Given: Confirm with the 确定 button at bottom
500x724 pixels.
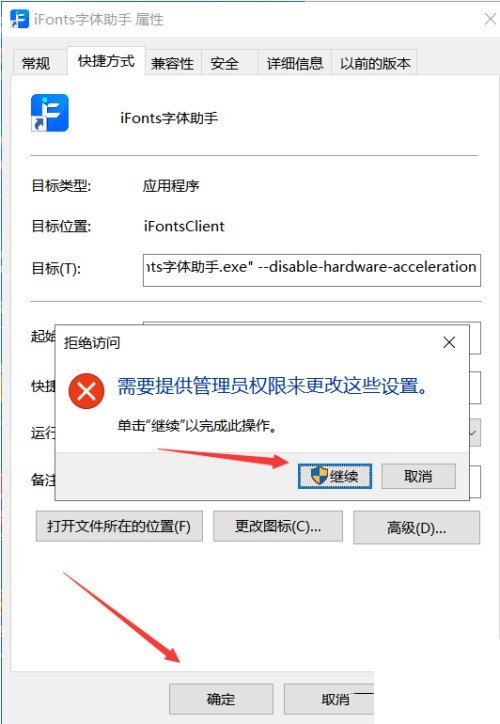Looking at the screenshot, I should (x=221, y=699).
